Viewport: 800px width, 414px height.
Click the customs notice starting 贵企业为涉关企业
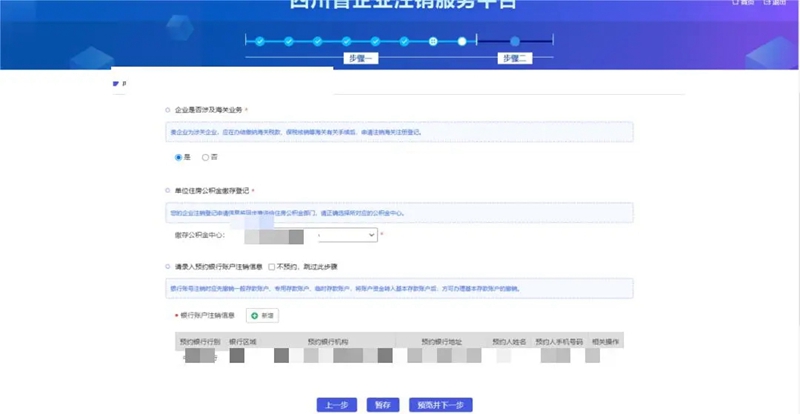[399, 132]
